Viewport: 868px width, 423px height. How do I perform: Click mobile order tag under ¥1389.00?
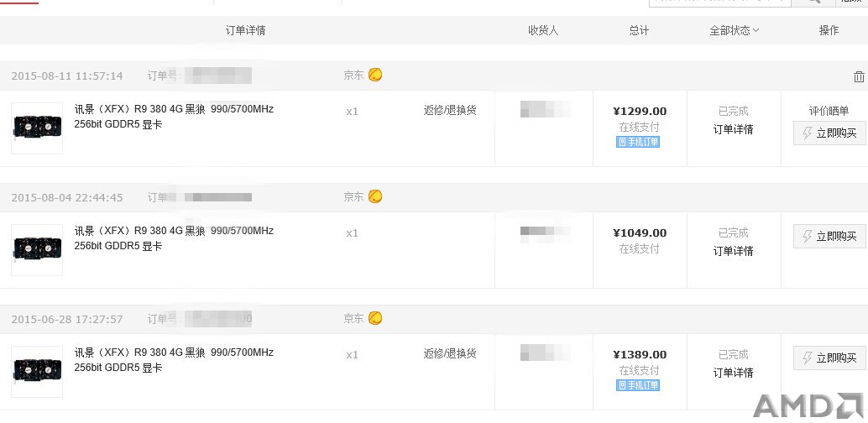[x=638, y=385]
